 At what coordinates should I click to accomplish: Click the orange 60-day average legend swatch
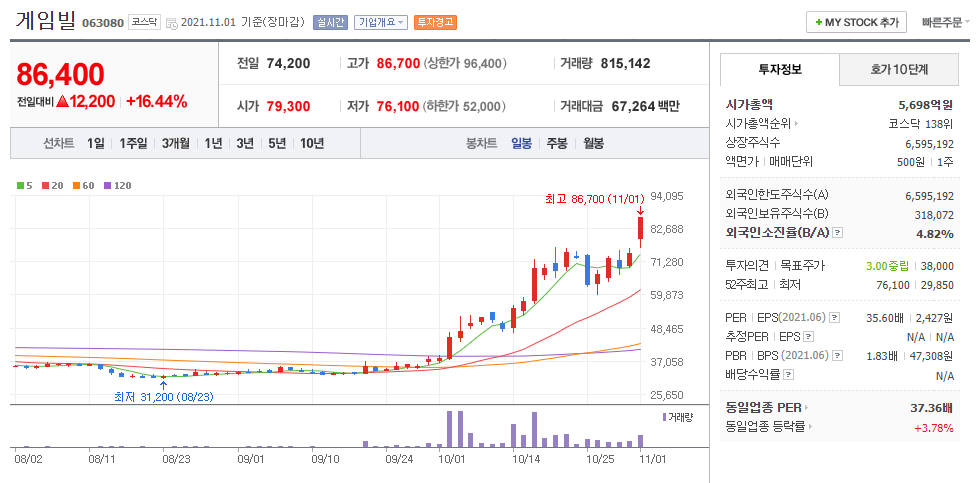76,186
